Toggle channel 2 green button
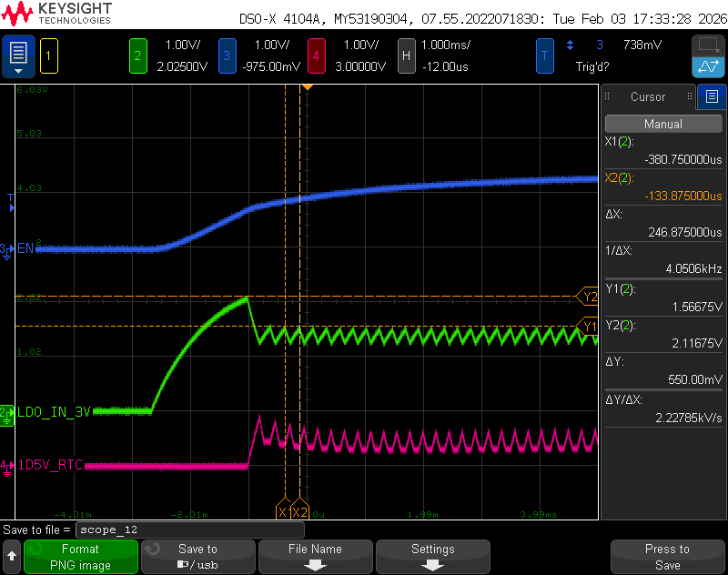This screenshot has width=728, height=575. [138, 55]
